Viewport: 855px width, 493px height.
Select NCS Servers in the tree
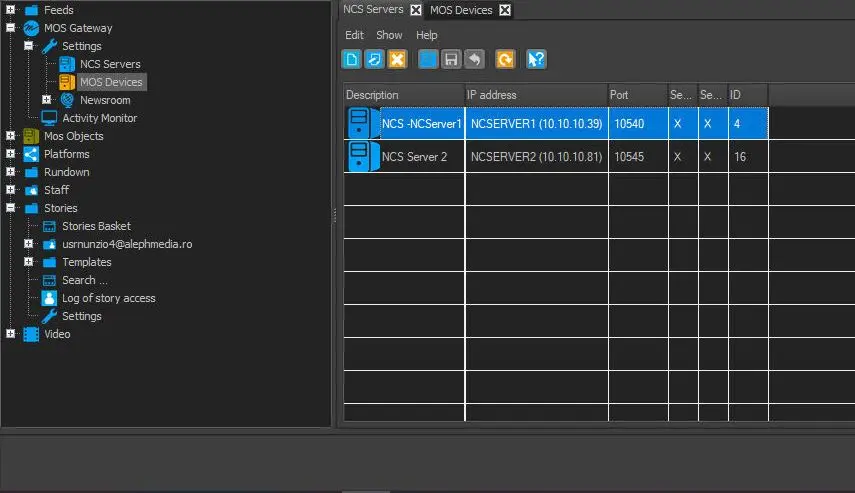coord(110,64)
